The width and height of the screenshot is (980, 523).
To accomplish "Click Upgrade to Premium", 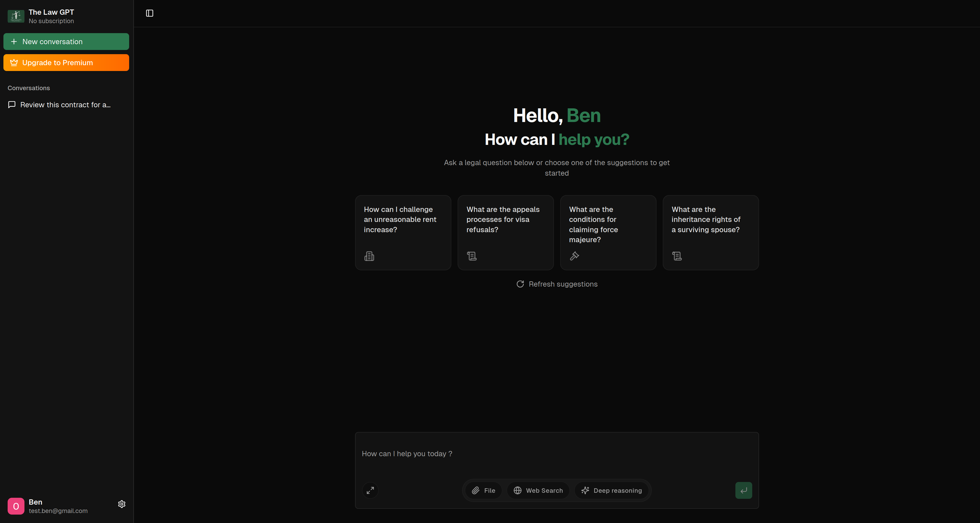I will tap(66, 62).
